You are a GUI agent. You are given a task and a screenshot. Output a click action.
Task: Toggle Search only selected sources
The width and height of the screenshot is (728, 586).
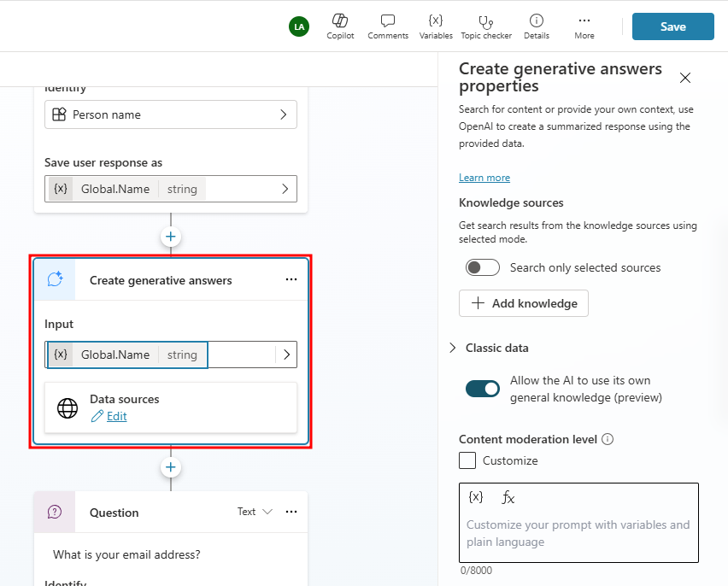[x=483, y=267]
